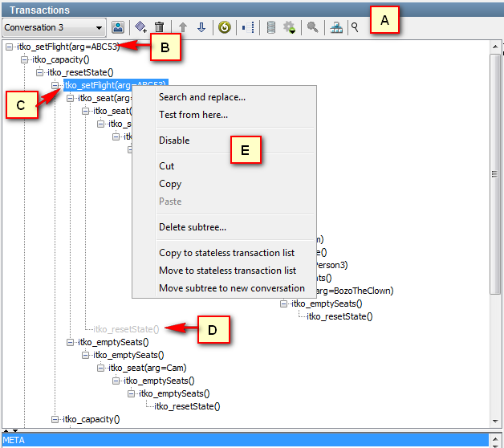Select the itko_seat(arg=Cam) row
This screenshot has width=504, height=448.
tap(147, 368)
